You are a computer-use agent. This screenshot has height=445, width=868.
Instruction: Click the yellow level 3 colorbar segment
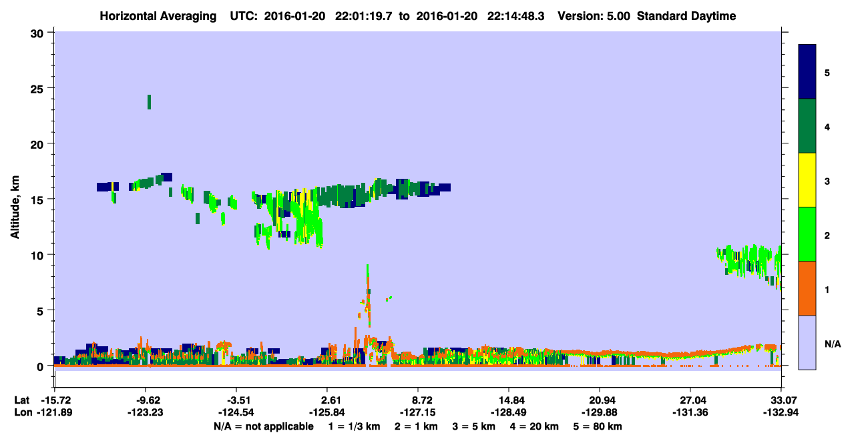[x=807, y=180]
